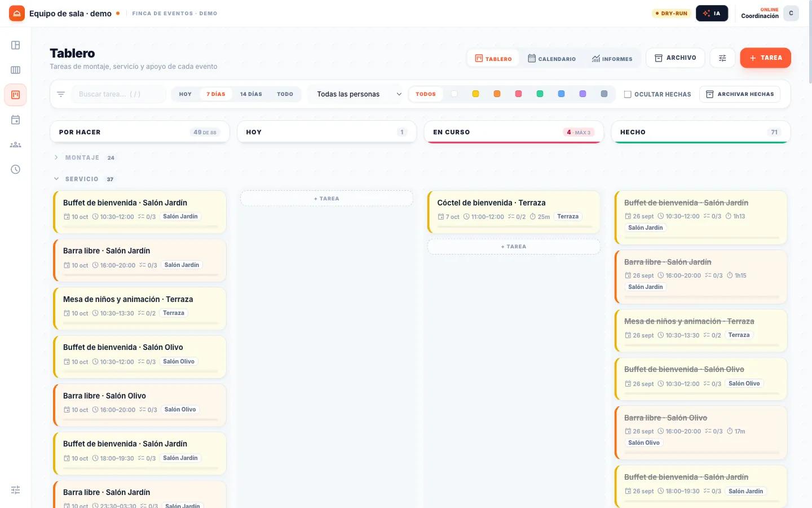Filter by blue color swatch
Viewport: 812px width, 508px height.
[561, 94]
